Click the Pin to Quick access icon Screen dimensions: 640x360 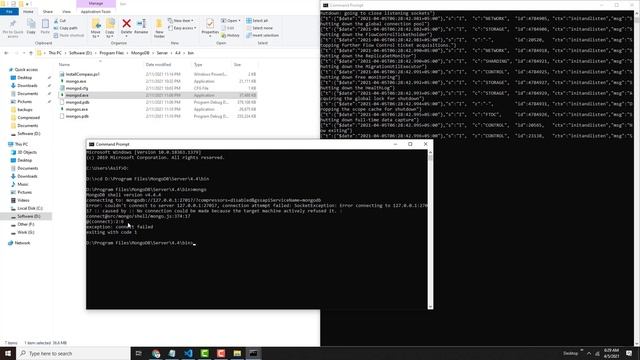13,24
